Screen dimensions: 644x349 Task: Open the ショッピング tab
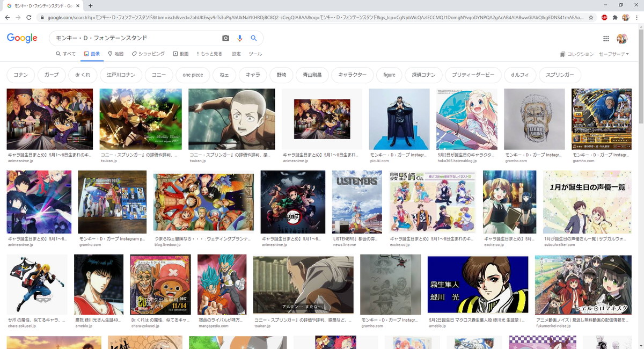pos(148,54)
